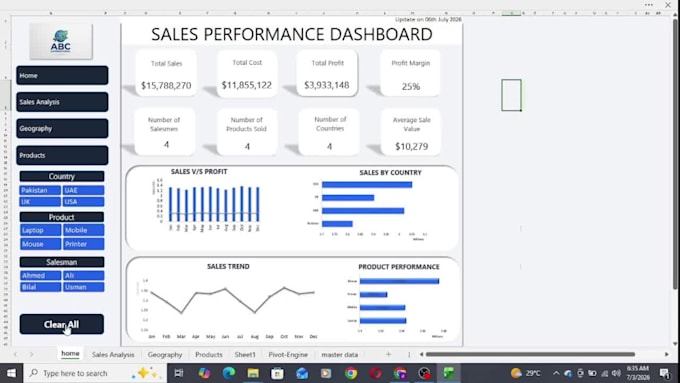Add a new sheet with the plus icon

point(388,354)
